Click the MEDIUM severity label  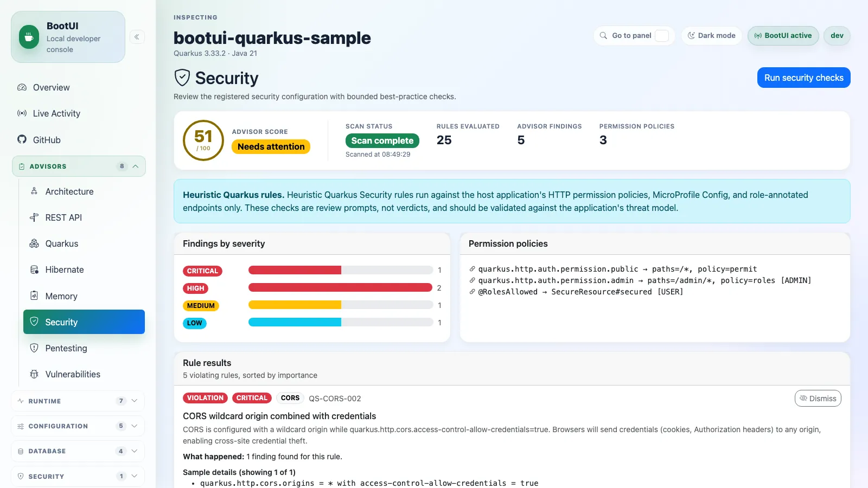click(201, 306)
